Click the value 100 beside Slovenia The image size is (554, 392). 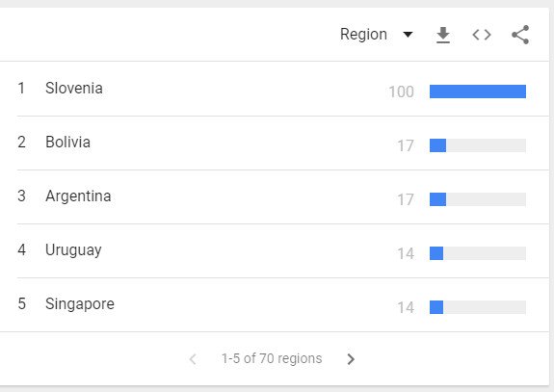pos(402,91)
